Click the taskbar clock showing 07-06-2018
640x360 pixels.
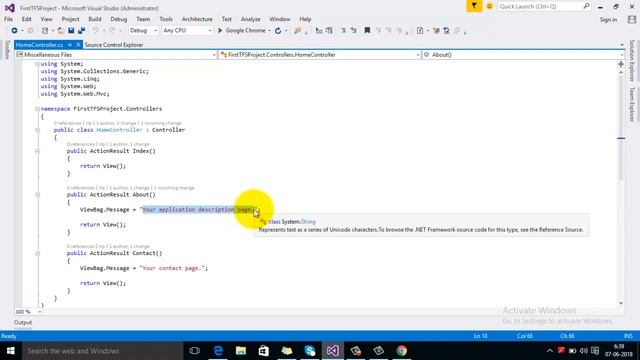619,351
